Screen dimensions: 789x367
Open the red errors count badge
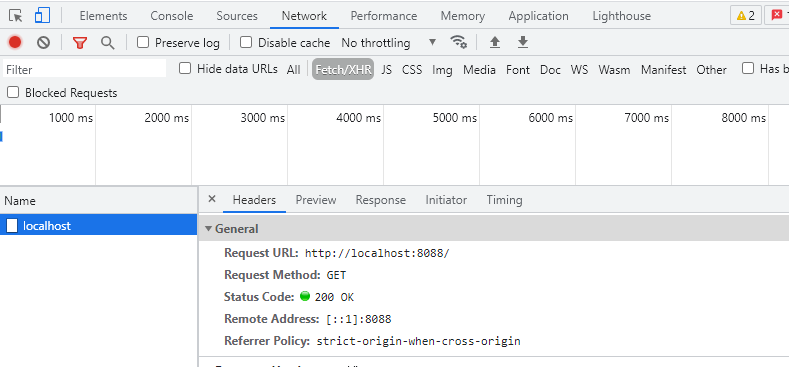[x=776, y=16]
